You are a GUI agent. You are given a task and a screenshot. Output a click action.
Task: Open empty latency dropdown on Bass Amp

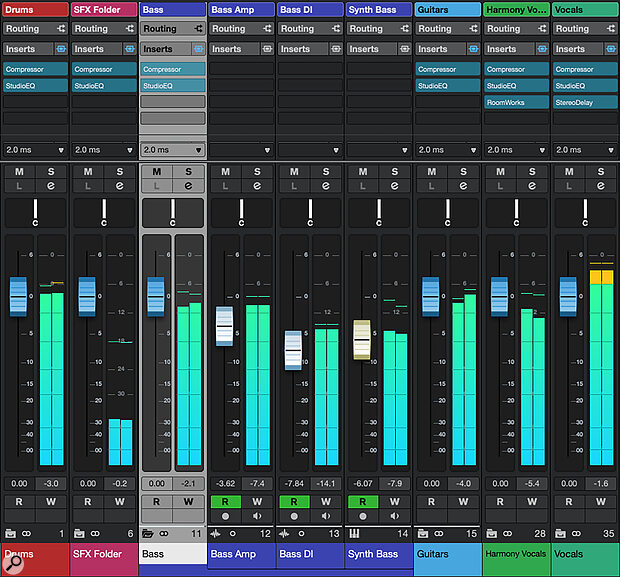pyautogui.click(x=241, y=150)
